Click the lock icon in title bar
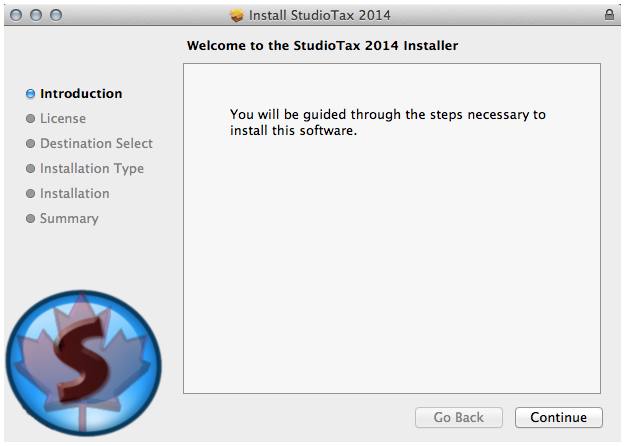This screenshot has width=625, height=446. (x=609, y=15)
